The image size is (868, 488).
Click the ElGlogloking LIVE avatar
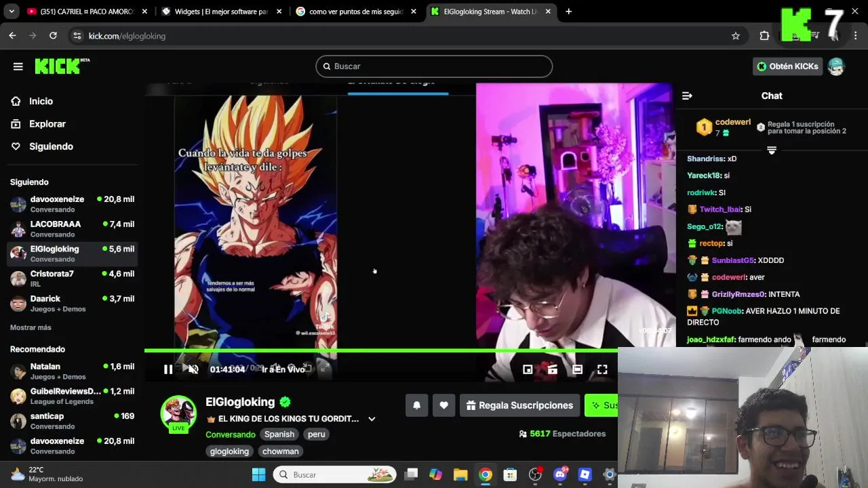pyautogui.click(x=178, y=413)
